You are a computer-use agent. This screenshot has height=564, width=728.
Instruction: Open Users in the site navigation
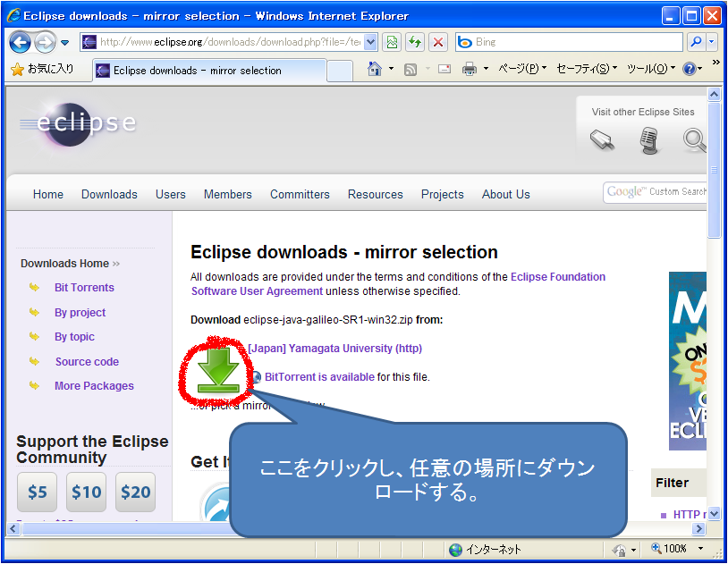tap(171, 195)
